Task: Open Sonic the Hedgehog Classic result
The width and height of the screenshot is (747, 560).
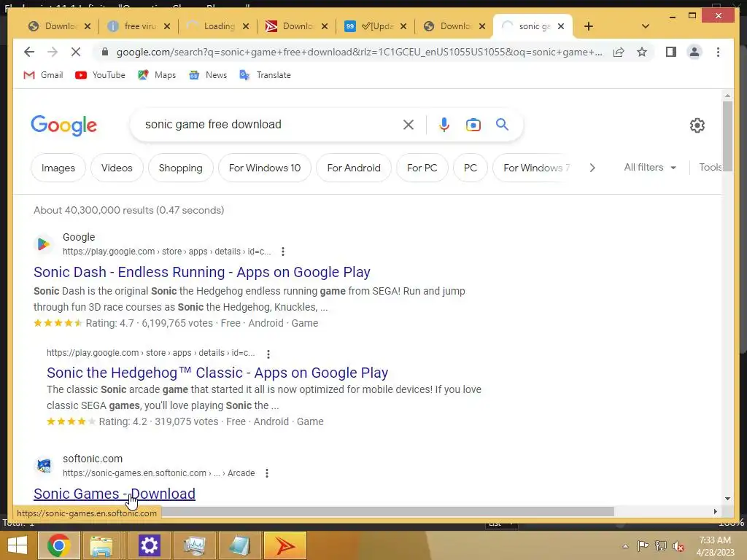Action: tap(217, 373)
